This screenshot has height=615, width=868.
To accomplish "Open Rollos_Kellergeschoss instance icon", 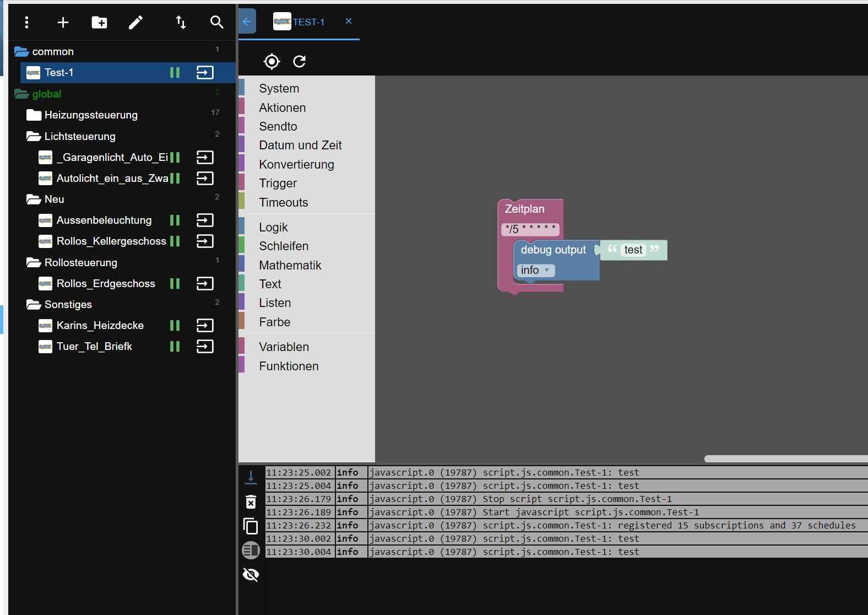I will (205, 241).
